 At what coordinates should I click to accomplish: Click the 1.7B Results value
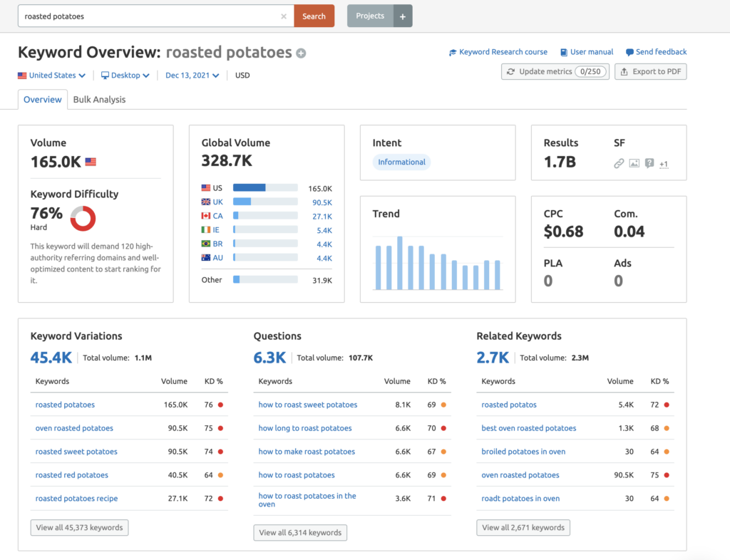coord(560,162)
